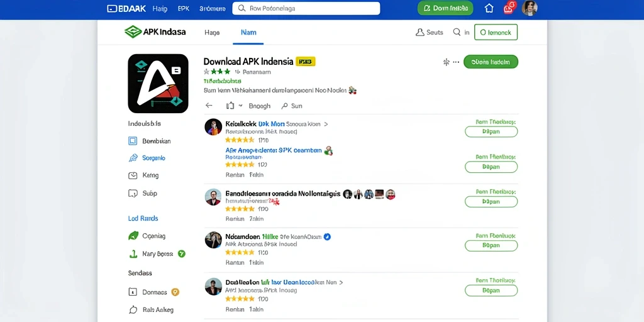
Task: Click the Bnoogh label
Action: 260,106
